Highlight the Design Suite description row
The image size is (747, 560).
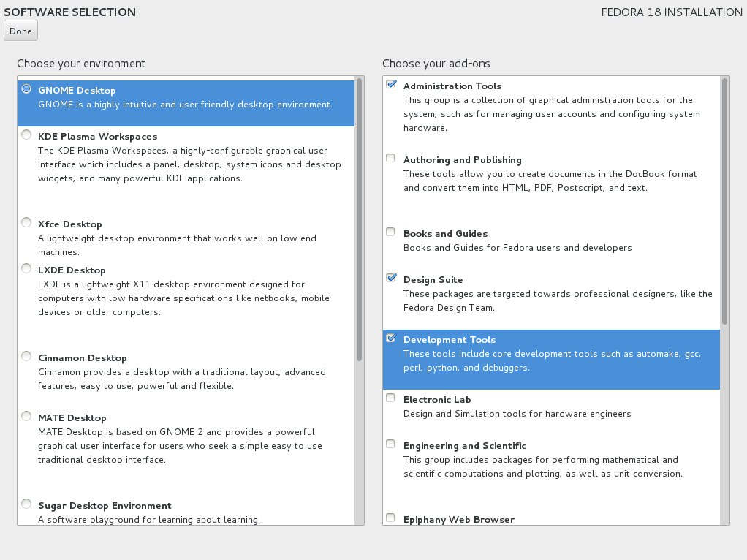pyautogui.click(x=551, y=293)
